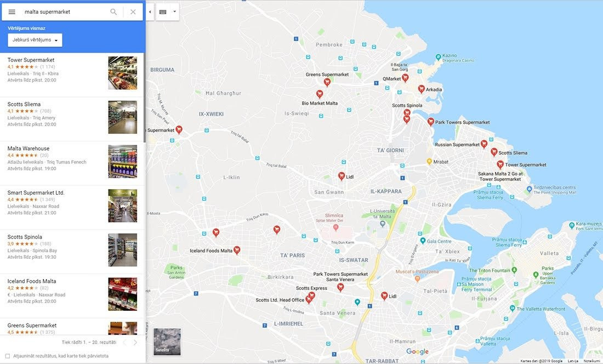
Task: Click Scotts Sliema photo thumbnail
Action: (x=122, y=117)
